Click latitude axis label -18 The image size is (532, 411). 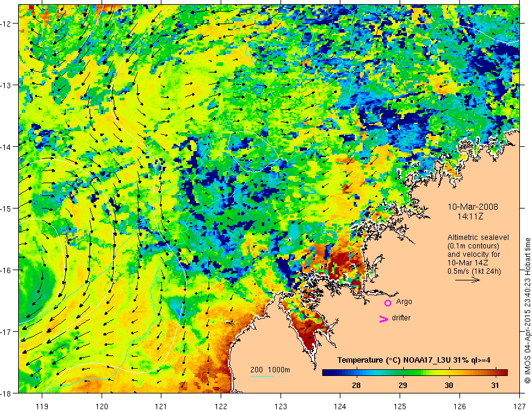pos(6,393)
